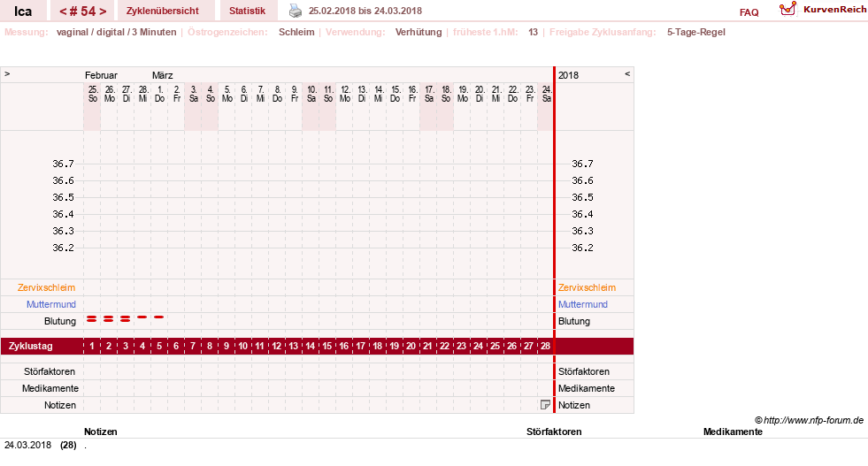Click the left Blutung row label
The image size is (868, 466).
60,321
